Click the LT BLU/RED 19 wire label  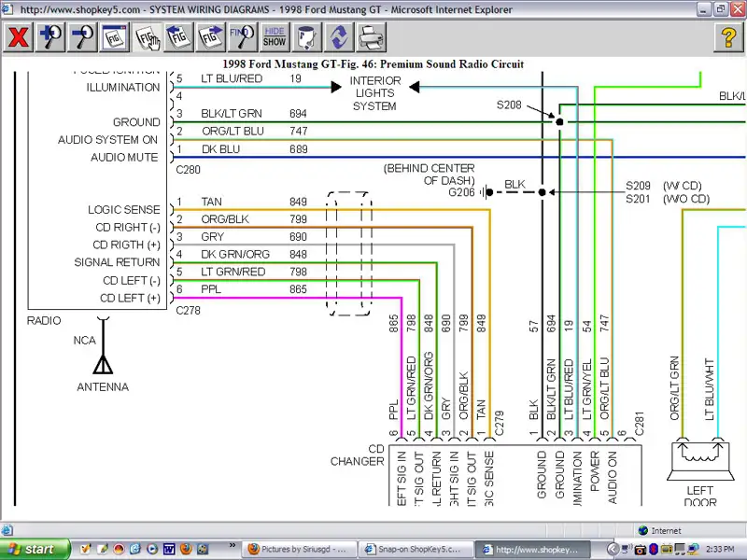[251, 78]
